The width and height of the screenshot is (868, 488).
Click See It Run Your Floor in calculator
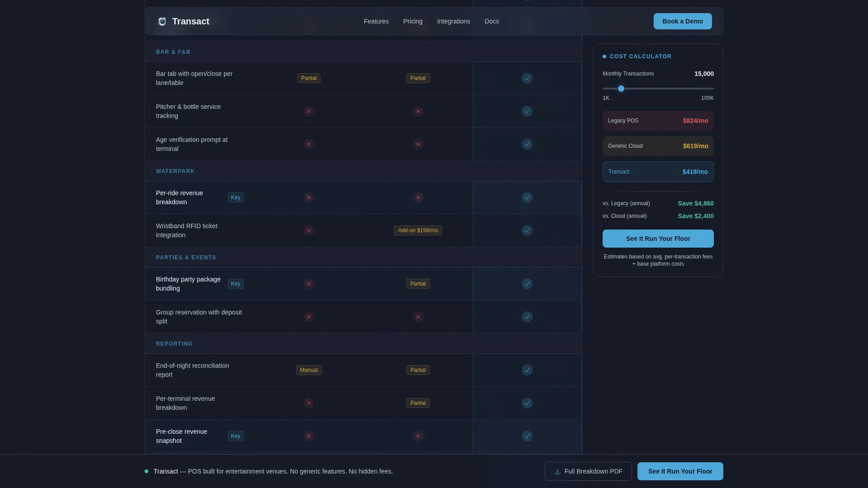tap(658, 239)
